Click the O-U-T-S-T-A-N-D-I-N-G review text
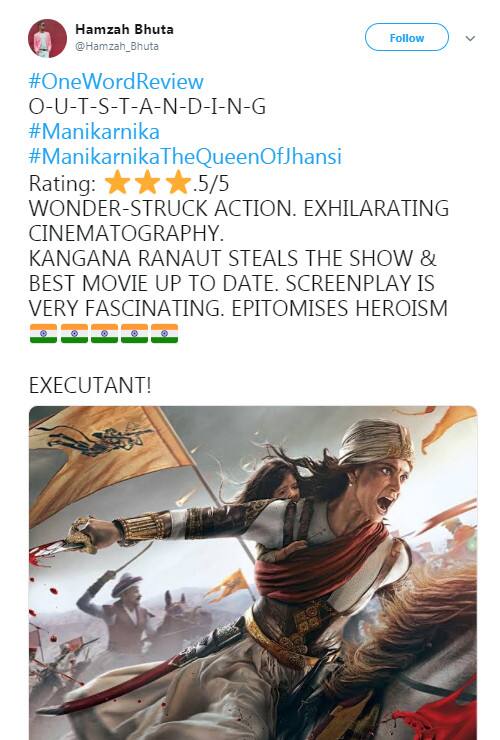Viewport: 500px width, 740px height. tap(147, 107)
